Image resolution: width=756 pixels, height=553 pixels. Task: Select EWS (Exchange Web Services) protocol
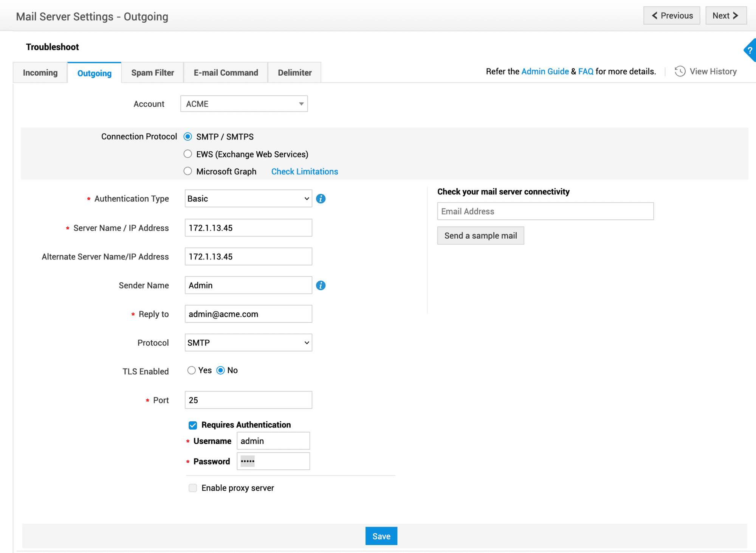[x=187, y=154]
